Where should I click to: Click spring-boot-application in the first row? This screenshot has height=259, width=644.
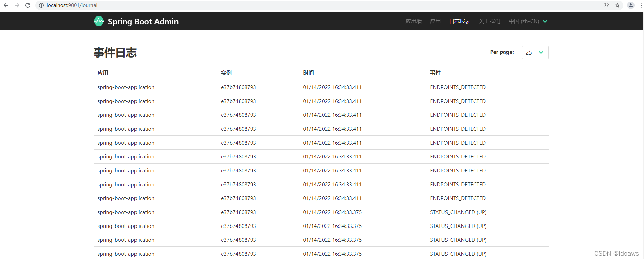click(126, 87)
